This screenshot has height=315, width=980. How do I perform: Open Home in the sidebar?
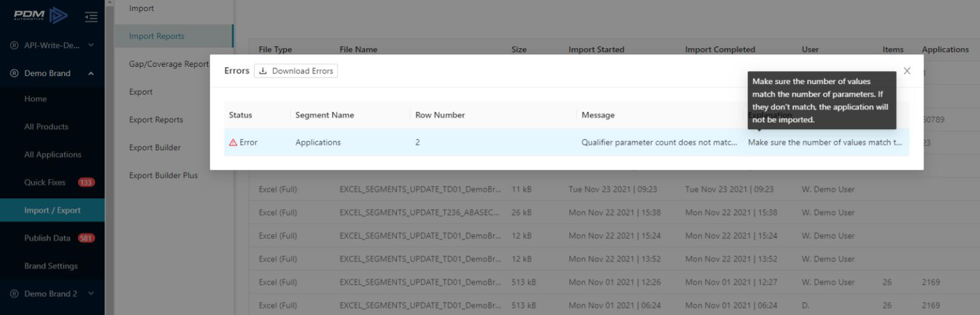[x=35, y=99]
